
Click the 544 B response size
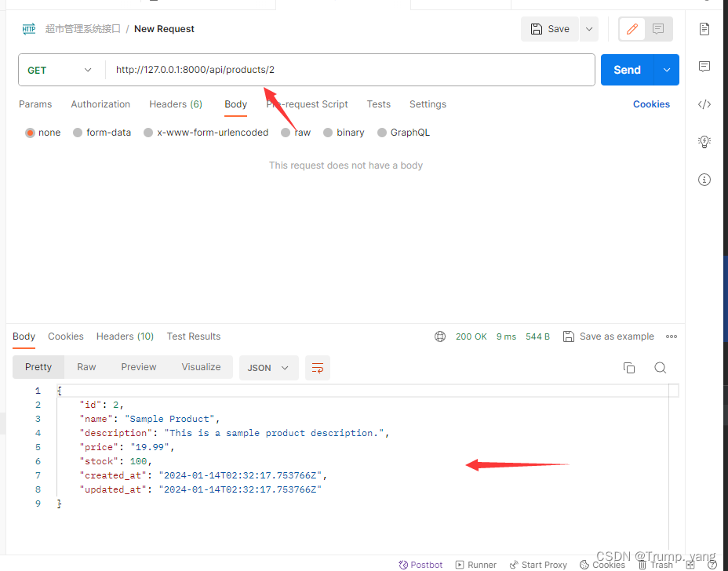click(x=537, y=336)
